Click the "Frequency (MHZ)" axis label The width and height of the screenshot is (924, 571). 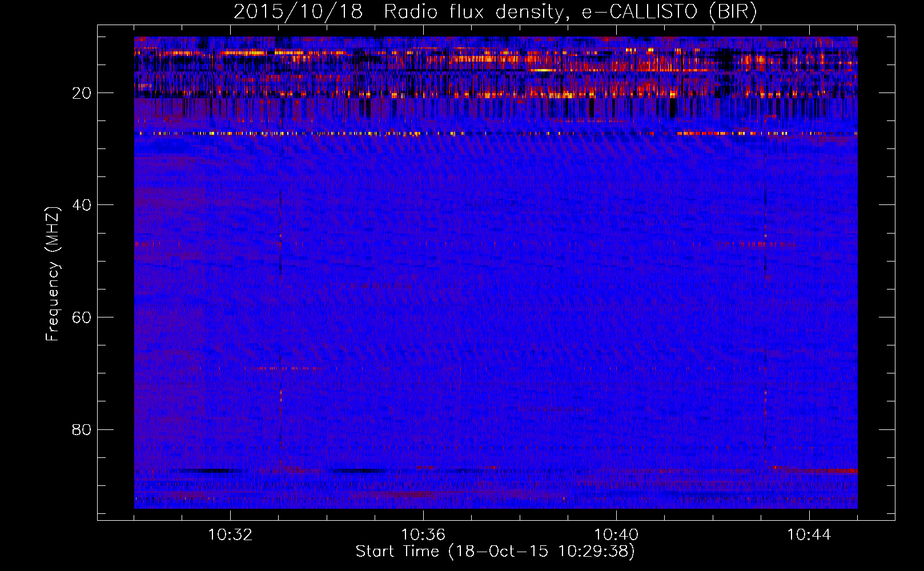(x=53, y=274)
